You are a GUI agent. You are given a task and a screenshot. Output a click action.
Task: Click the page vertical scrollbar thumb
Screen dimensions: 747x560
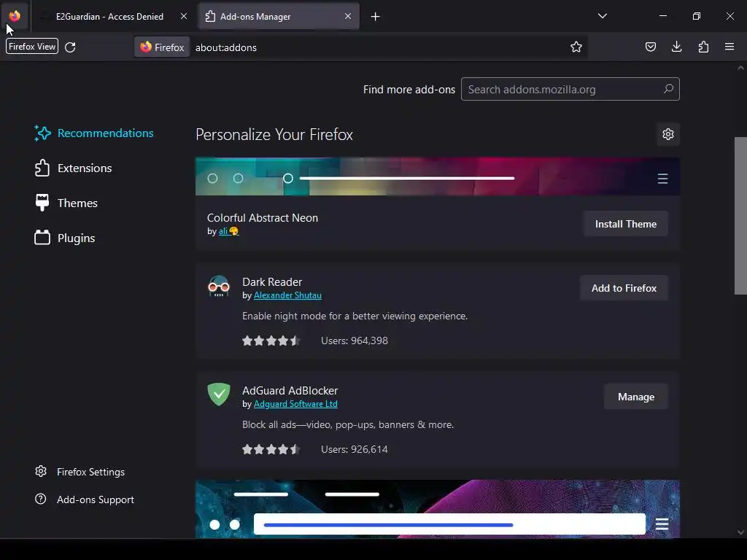[740, 216]
